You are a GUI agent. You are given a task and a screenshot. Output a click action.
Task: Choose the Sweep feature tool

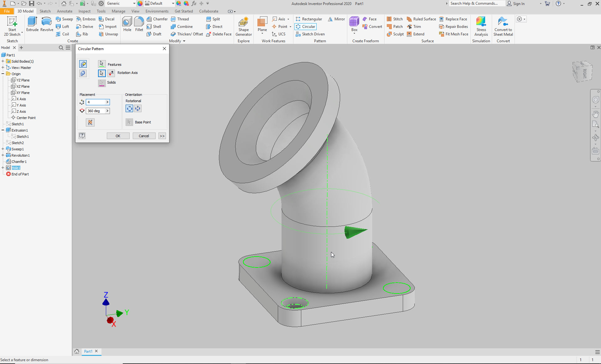[64, 19]
